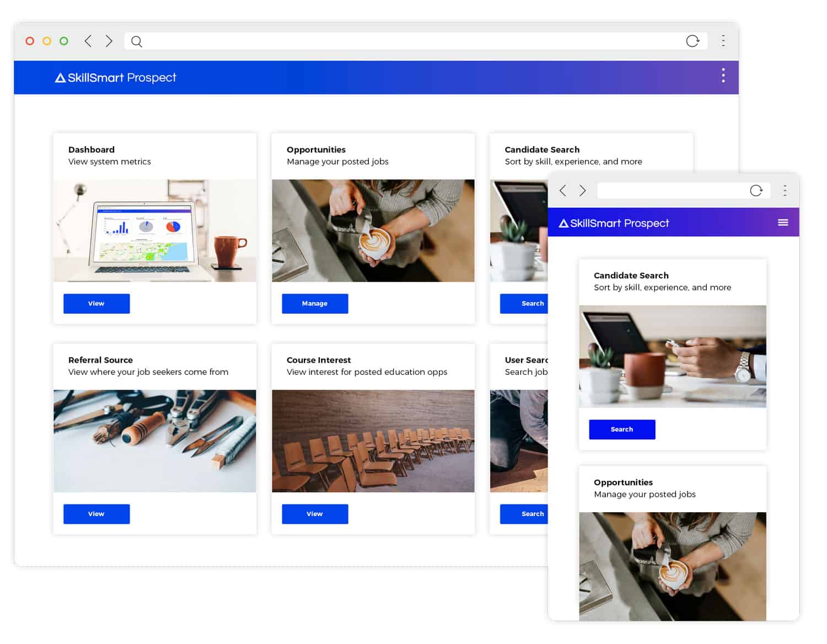The height and width of the screenshot is (644, 827).
Task: Open the latte image on the mobile Opportunities card
Action: (x=673, y=567)
